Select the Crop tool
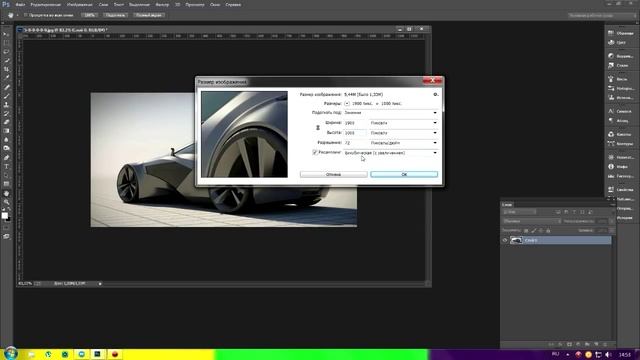This screenshot has height=360, width=640. coord(6,69)
